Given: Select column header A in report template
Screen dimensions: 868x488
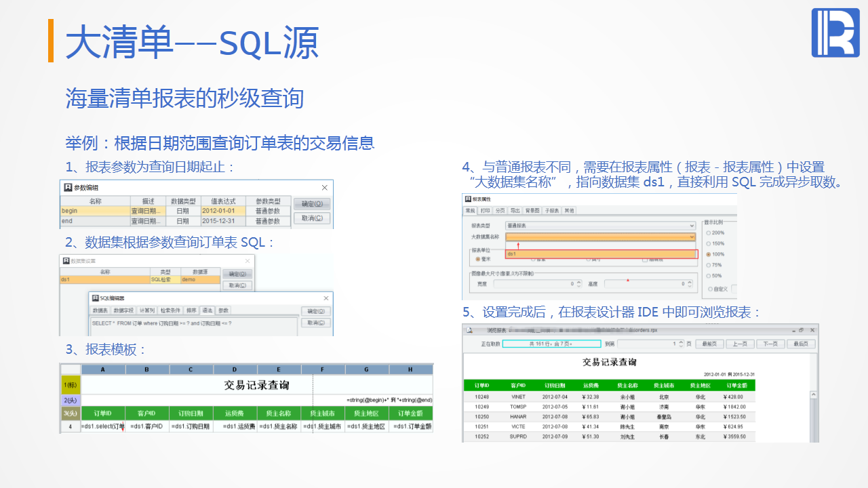Looking at the screenshot, I should coord(103,369).
